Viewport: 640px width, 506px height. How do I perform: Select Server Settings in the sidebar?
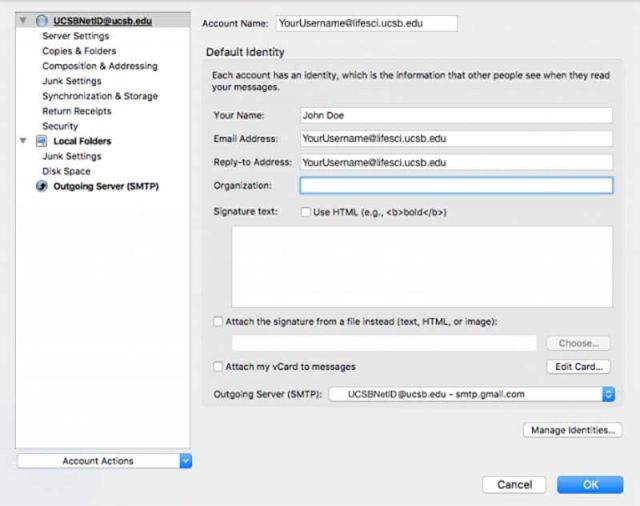pyautogui.click(x=76, y=36)
